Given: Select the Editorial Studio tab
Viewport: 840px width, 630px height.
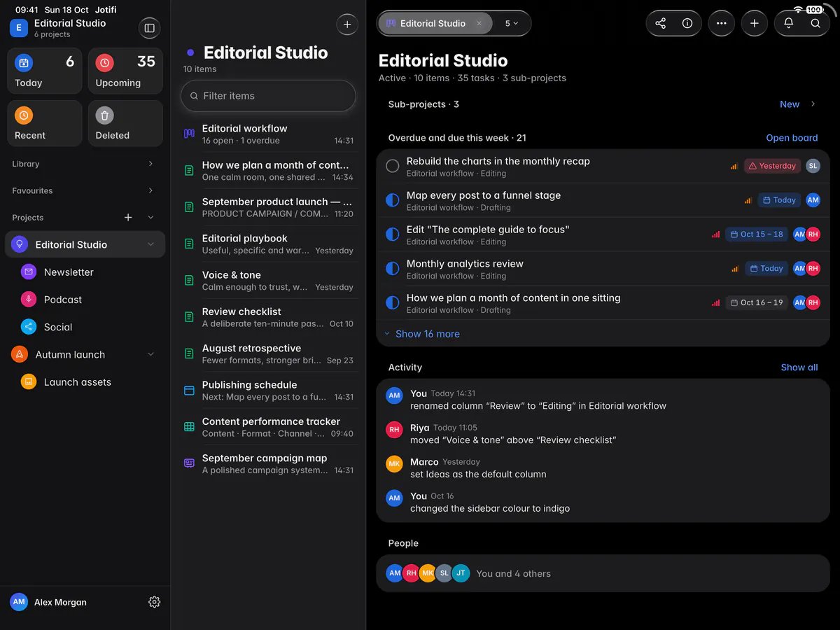Looking at the screenshot, I should tap(434, 23).
